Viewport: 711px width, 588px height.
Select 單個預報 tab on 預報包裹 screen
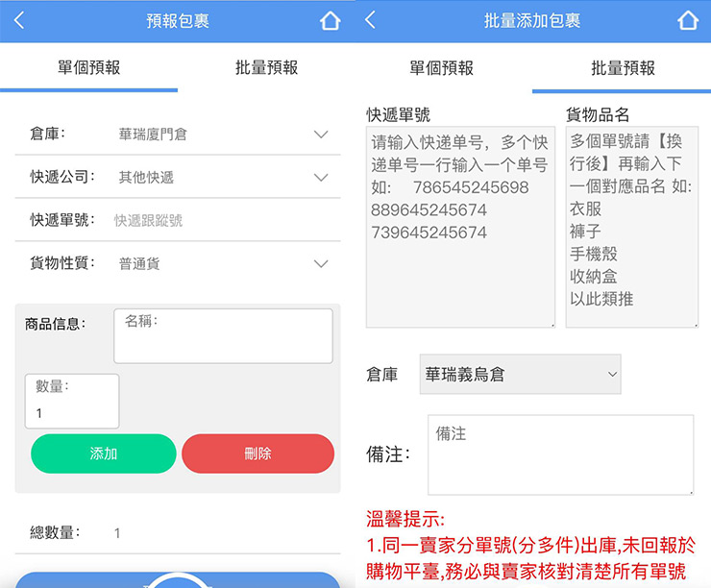pyautogui.click(x=88, y=67)
